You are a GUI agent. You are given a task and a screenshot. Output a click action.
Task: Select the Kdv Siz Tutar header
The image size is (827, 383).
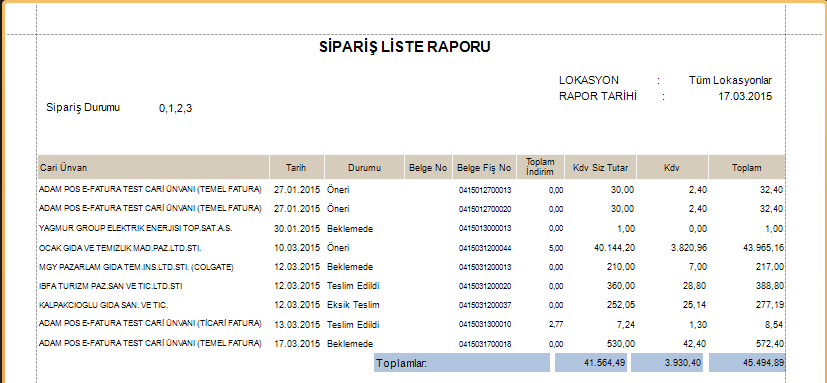(x=600, y=168)
